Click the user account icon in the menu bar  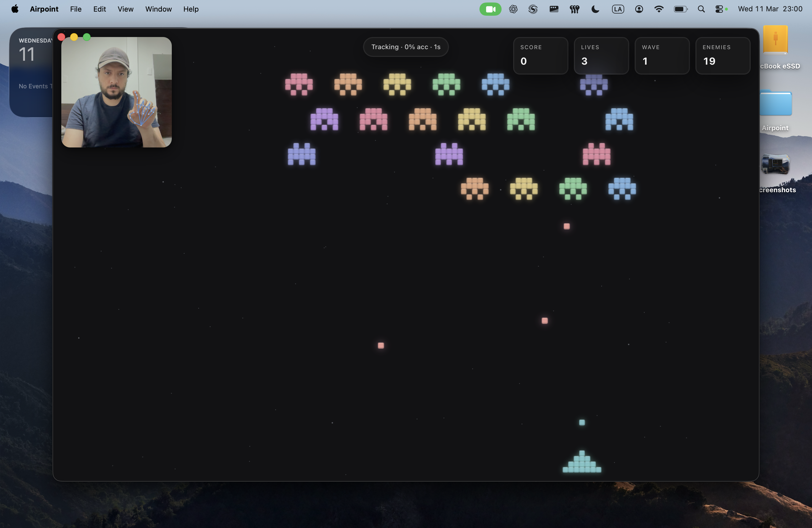tap(639, 9)
